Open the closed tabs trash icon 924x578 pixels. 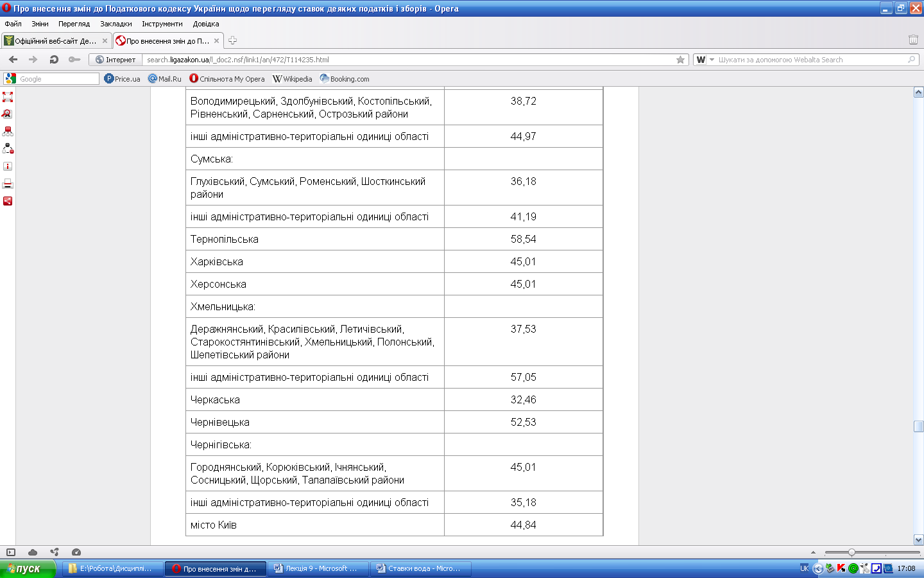(x=913, y=40)
